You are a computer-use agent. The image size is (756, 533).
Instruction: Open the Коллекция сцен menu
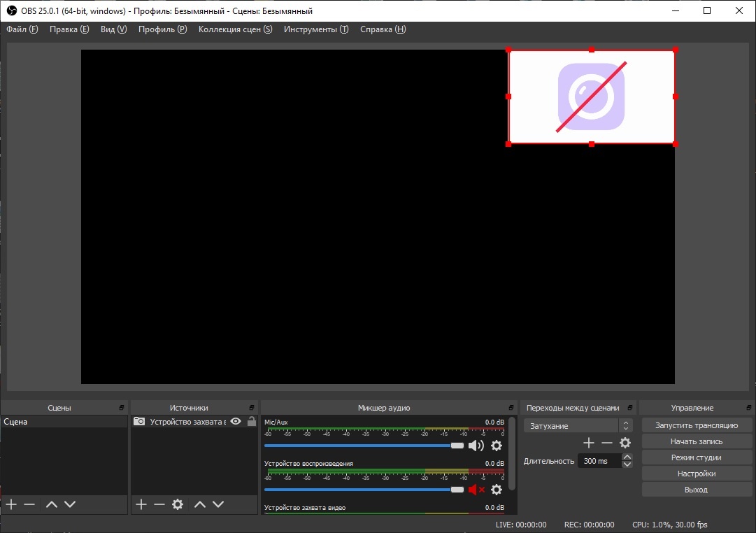point(235,29)
